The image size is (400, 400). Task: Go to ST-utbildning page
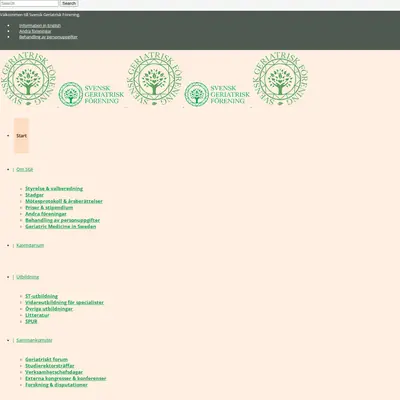point(42,296)
